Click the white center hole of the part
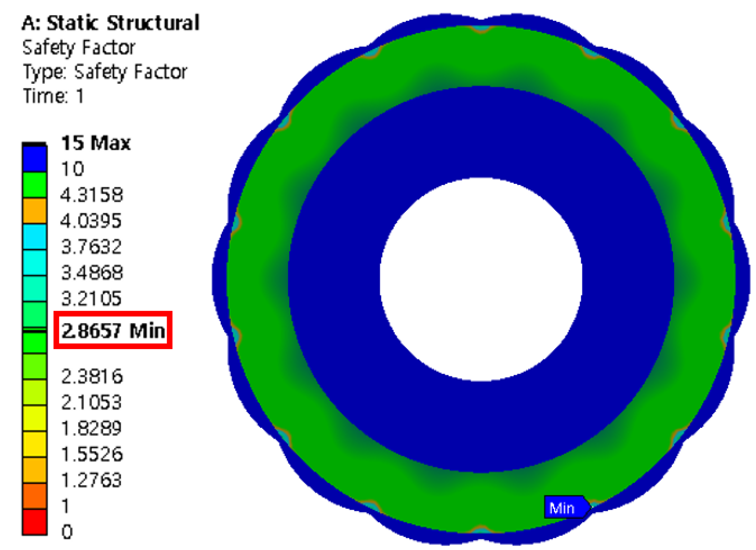This screenshot has width=756, height=550. click(481, 280)
